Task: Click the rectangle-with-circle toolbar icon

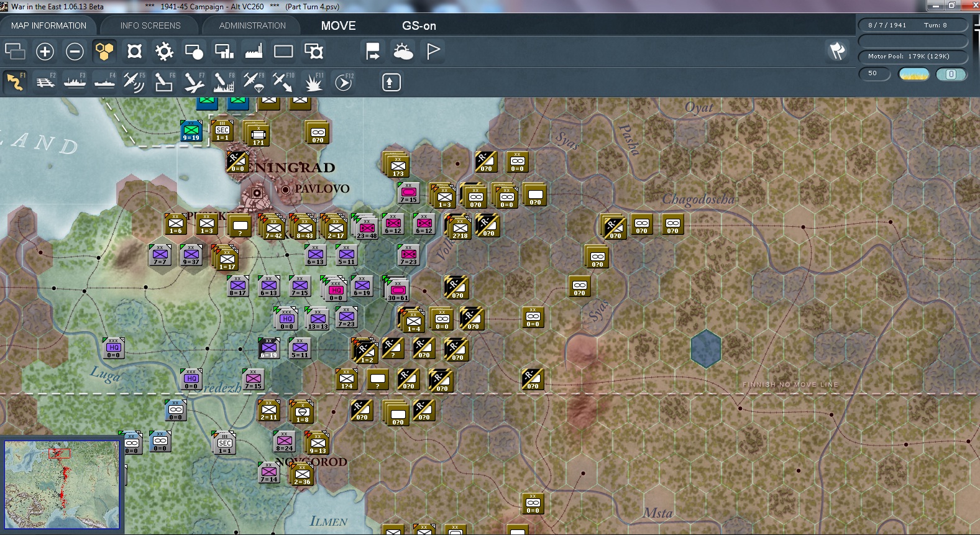Action: click(194, 51)
